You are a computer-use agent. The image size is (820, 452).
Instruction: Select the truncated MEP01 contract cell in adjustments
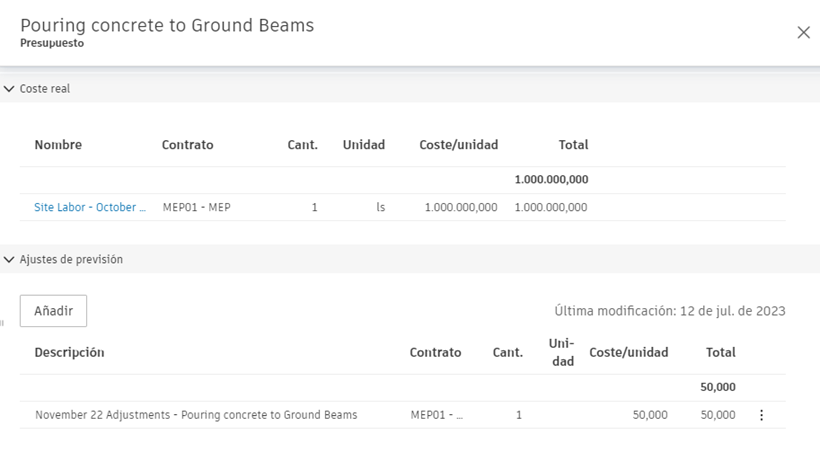(437, 415)
